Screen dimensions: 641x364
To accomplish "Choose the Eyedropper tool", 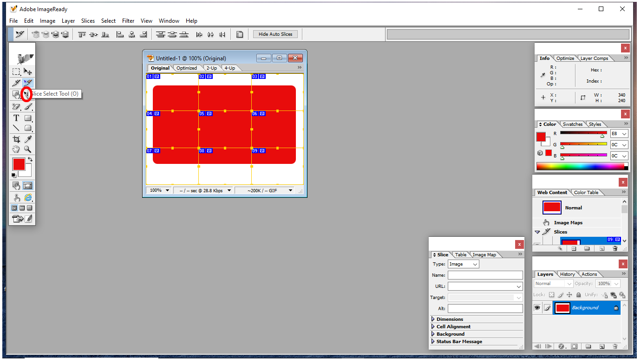I will pyautogui.click(x=28, y=139).
